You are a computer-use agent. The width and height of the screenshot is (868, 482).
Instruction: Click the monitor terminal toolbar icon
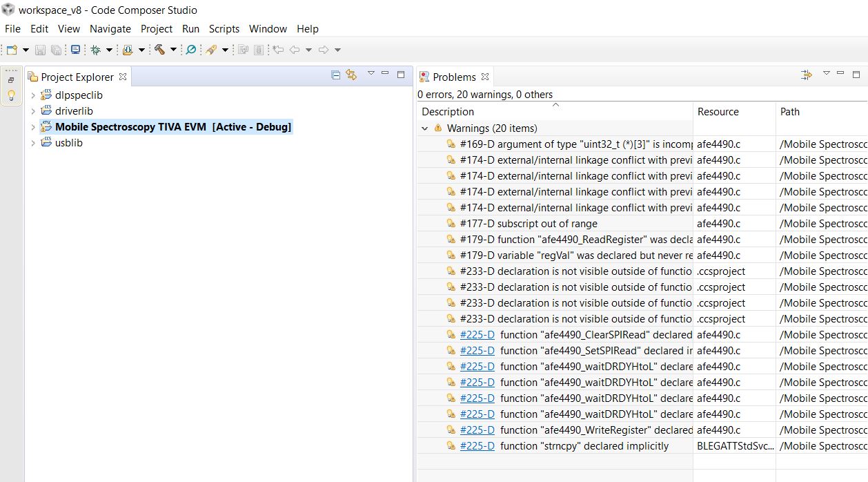coord(75,50)
